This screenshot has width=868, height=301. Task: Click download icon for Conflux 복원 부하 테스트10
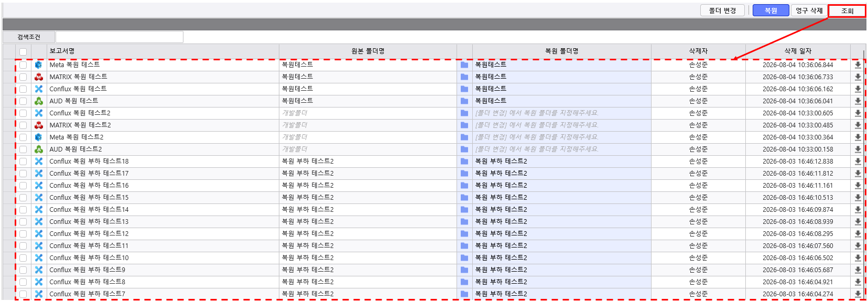(858, 258)
